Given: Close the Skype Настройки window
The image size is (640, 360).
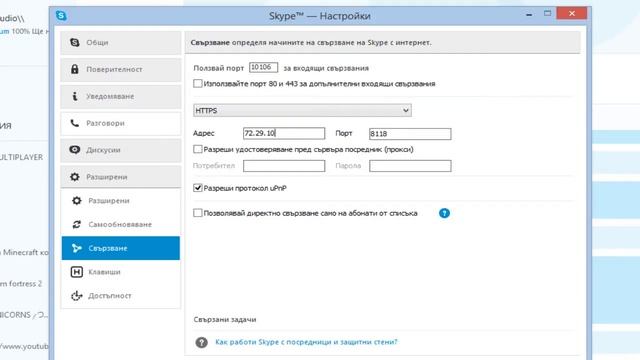Looking at the screenshot, I should pyautogui.click(x=572, y=13).
